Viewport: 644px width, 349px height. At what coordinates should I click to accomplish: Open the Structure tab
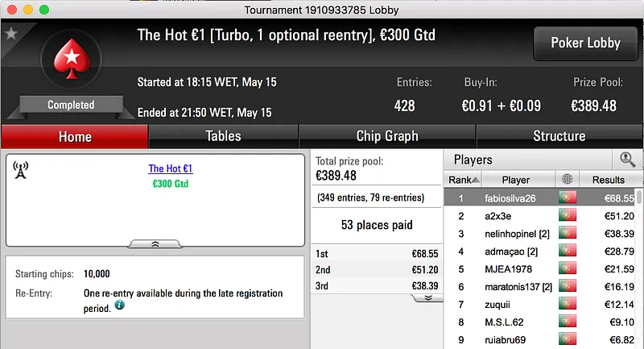(x=559, y=136)
